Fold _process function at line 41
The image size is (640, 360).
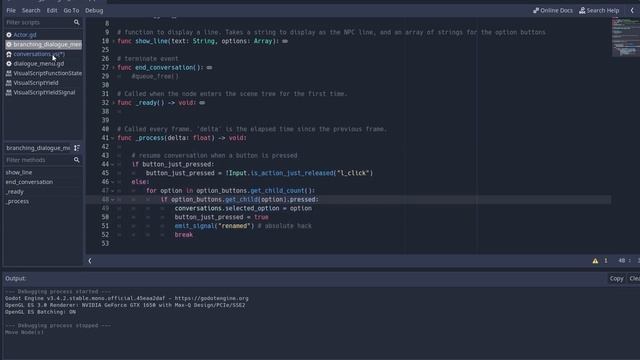pos(113,138)
